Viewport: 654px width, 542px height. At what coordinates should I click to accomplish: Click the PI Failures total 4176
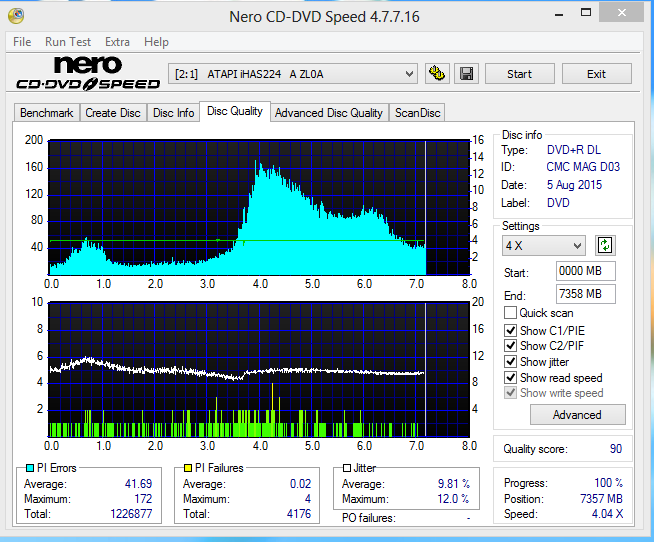[299, 514]
